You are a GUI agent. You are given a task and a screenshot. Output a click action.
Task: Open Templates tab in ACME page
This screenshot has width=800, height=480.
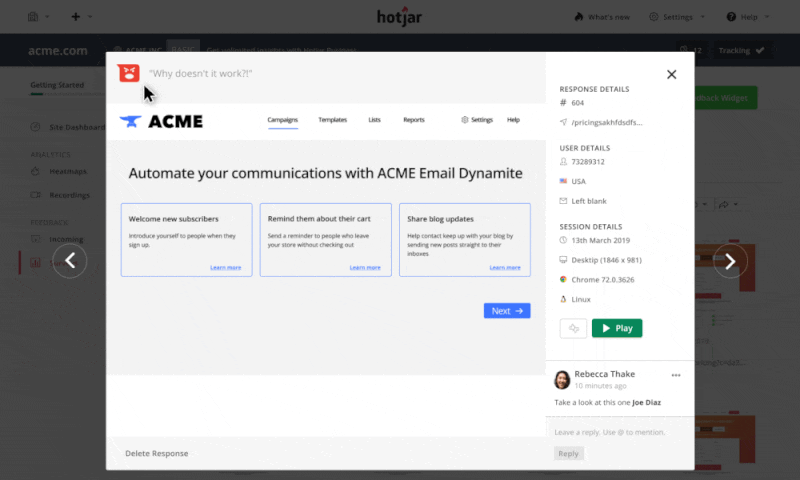pyautogui.click(x=333, y=120)
